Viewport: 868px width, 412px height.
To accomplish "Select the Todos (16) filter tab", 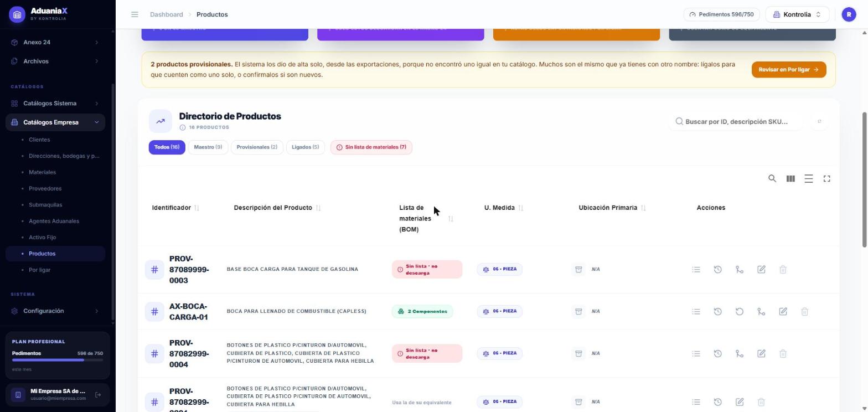I will (x=167, y=147).
